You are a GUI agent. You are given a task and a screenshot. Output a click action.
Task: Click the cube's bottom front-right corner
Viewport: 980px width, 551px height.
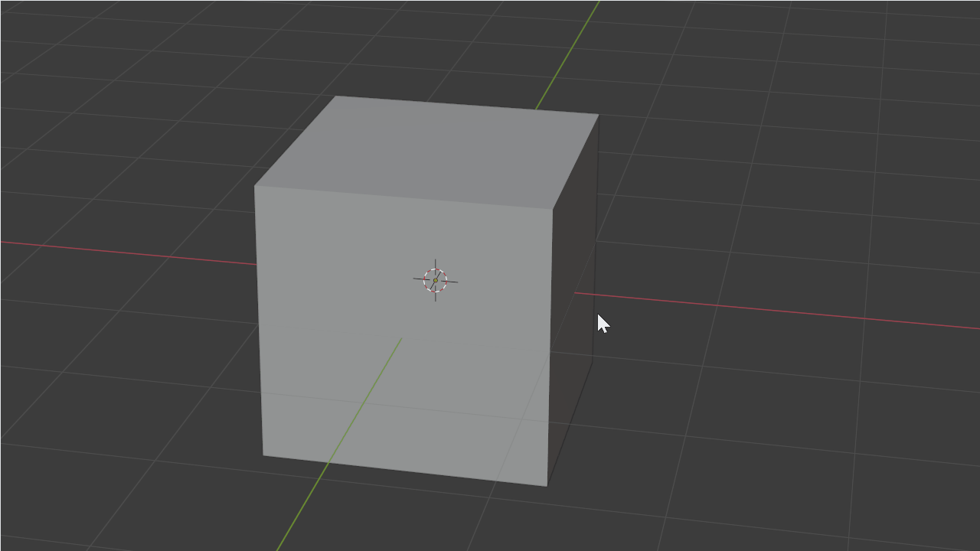[547, 485]
